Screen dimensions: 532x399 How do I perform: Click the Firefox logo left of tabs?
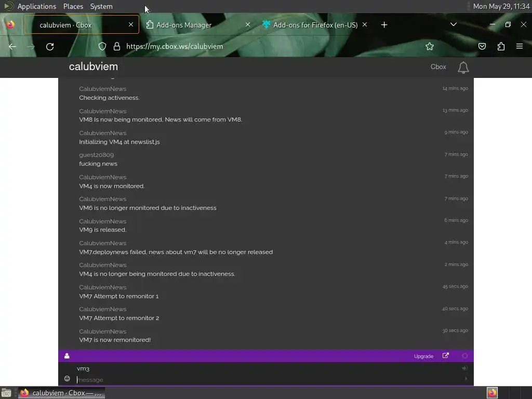click(x=10, y=25)
